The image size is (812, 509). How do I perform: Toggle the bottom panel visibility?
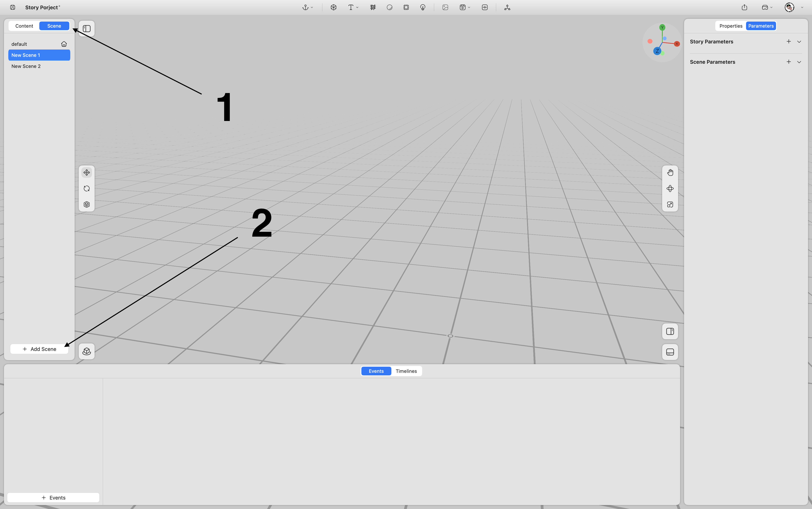point(670,352)
